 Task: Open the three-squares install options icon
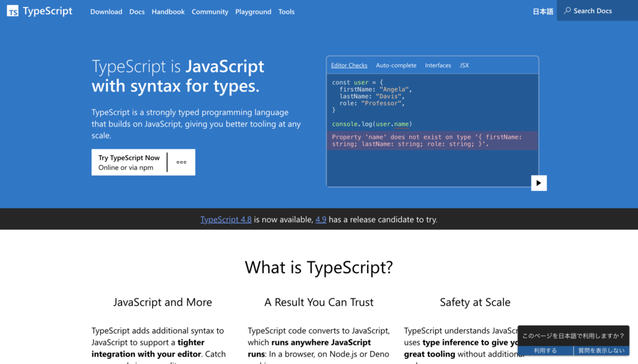181,162
